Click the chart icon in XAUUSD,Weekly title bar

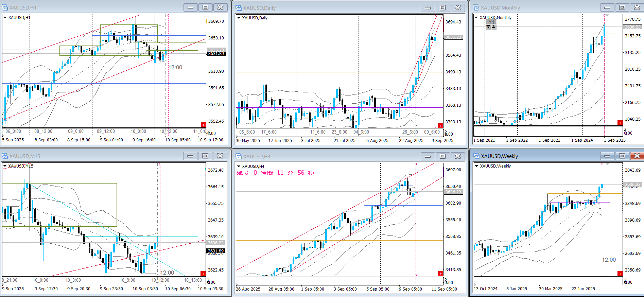(476, 156)
